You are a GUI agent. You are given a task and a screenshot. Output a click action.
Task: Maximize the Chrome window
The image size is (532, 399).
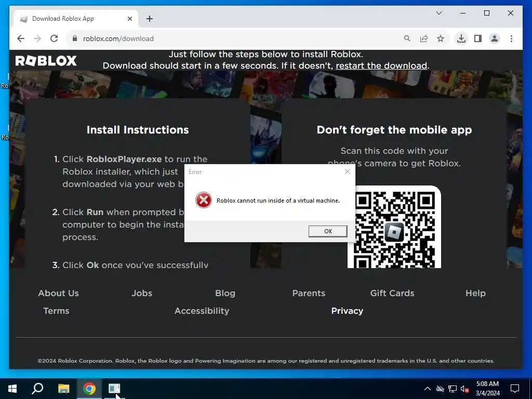point(486,13)
